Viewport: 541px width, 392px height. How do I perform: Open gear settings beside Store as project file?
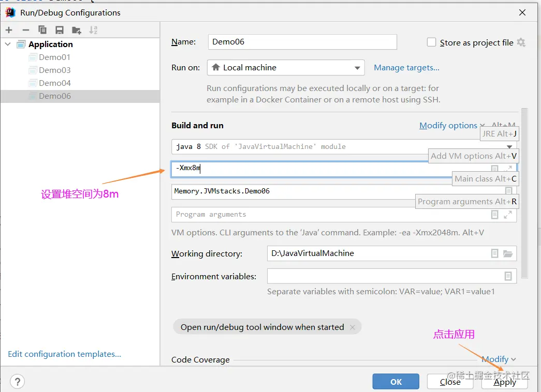click(521, 42)
